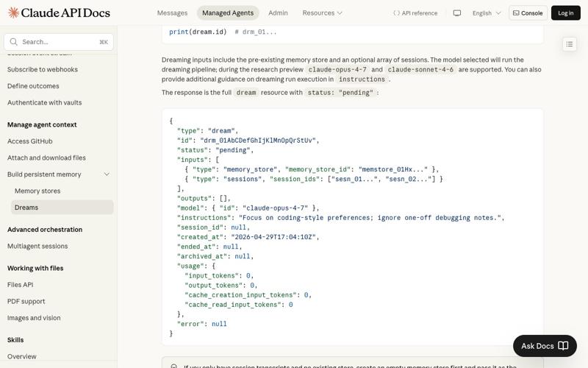Image resolution: width=588 pixels, height=368 pixels.
Task: Click the "sesn_01..." session id
Action: [x=353, y=179]
